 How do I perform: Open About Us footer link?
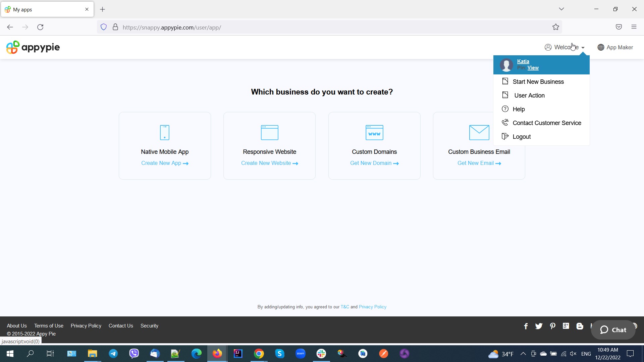point(17,326)
